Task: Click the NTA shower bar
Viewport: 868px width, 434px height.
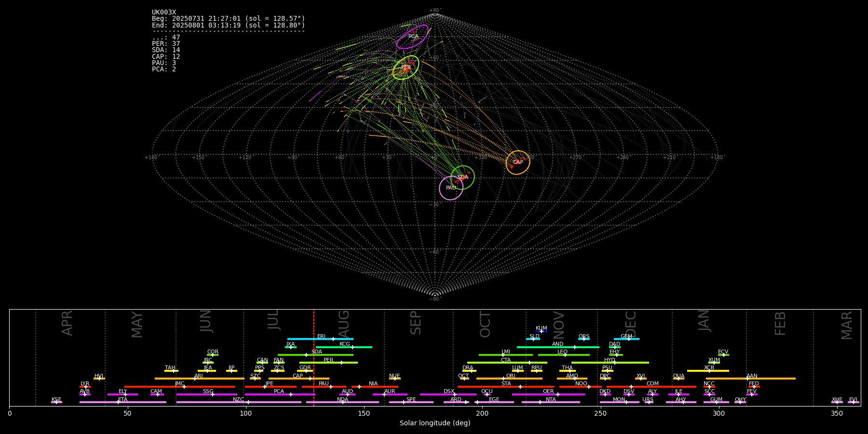Action: coord(551,402)
